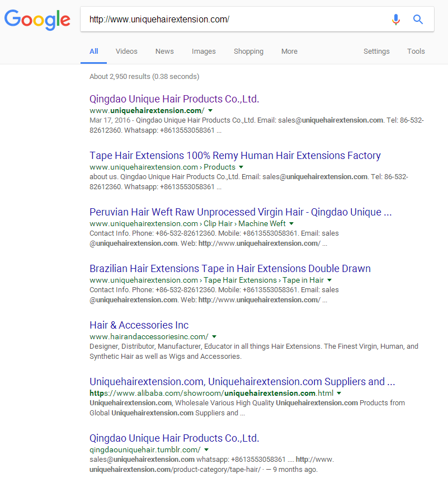The height and width of the screenshot is (487, 448).
Task: Open Brazilian Hair Extensions Tape in Hair result
Action: coord(230,268)
